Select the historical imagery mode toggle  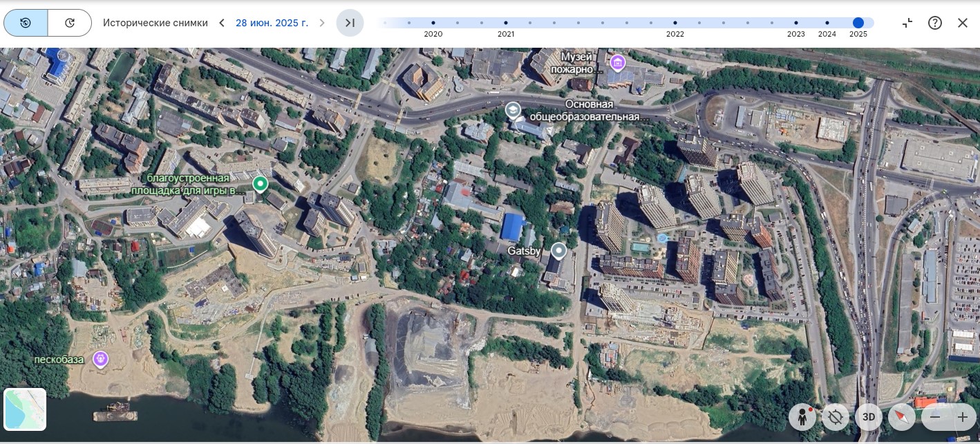[x=26, y=23]
